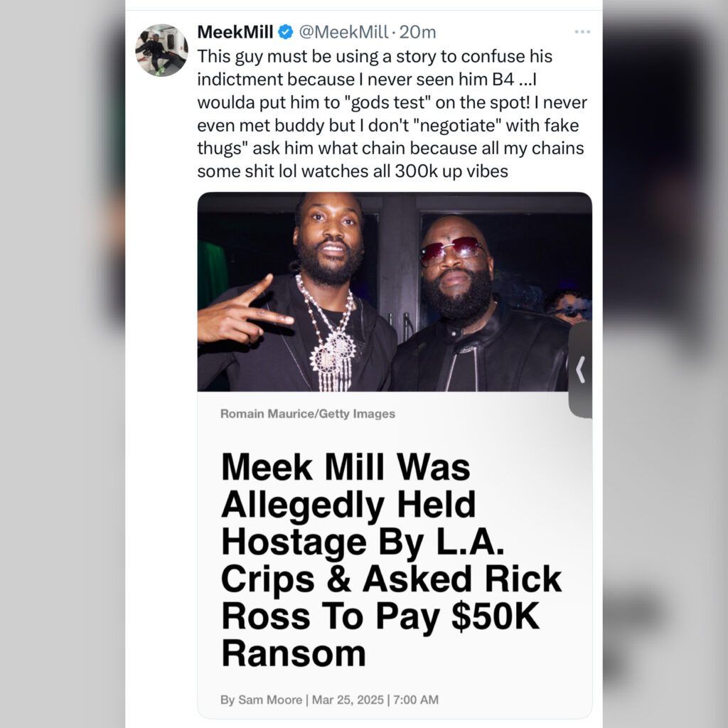Open the Held Hostage article headline
This screenshot has height=728, width=728.
click(x=392, y=560)
